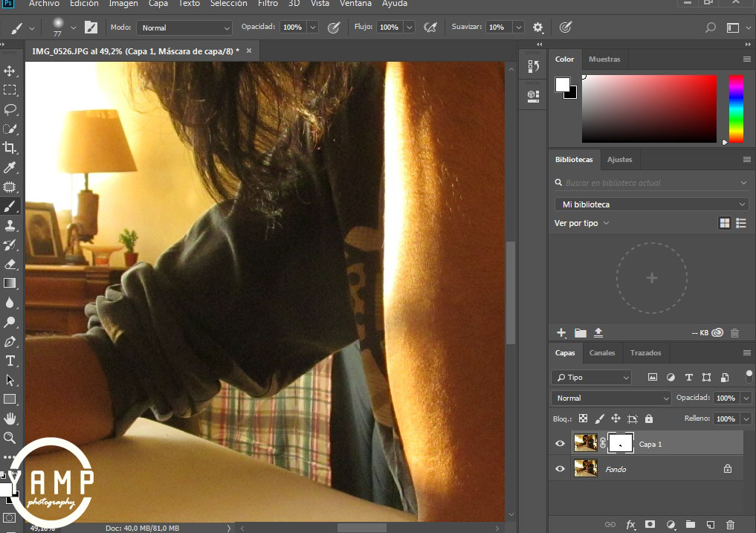
Task: Toggle lock position
Action: pyautogui.click(x=616, y=419)
